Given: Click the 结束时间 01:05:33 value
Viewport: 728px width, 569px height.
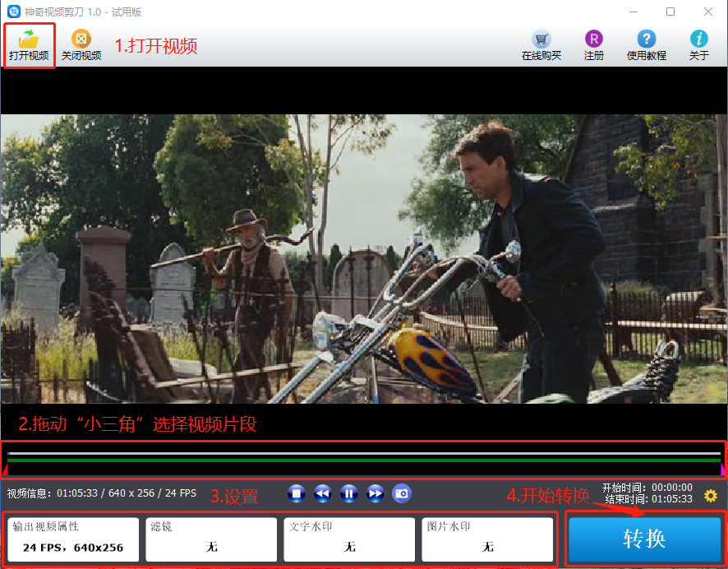Looking at the screenshot, I should (x=672, y=499).
